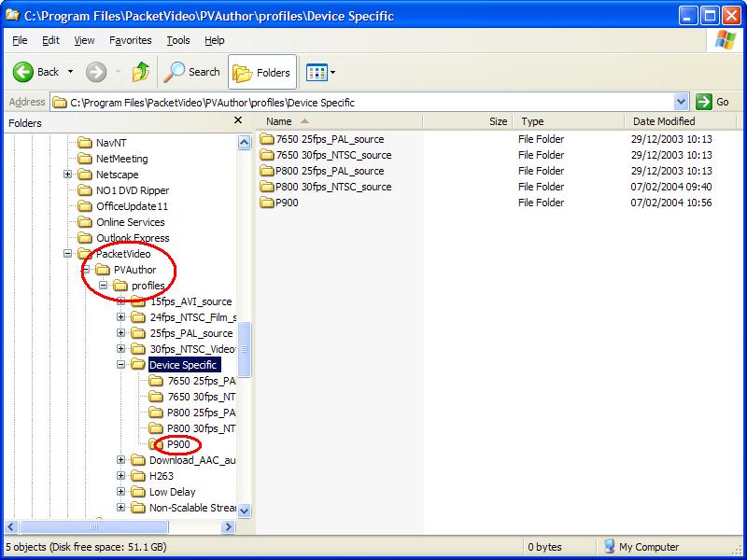
Task: Click the 15fps_AVI_source folder icon in tree
Action: (138, 301)
